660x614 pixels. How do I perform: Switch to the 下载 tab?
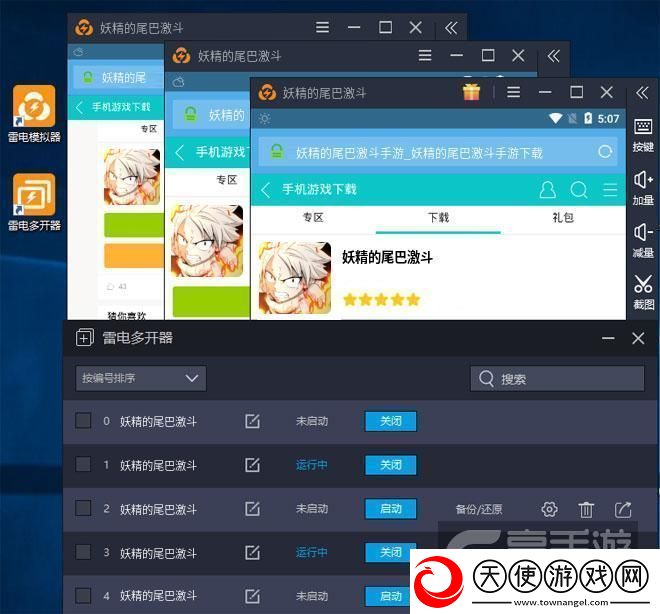click(438, 218)
